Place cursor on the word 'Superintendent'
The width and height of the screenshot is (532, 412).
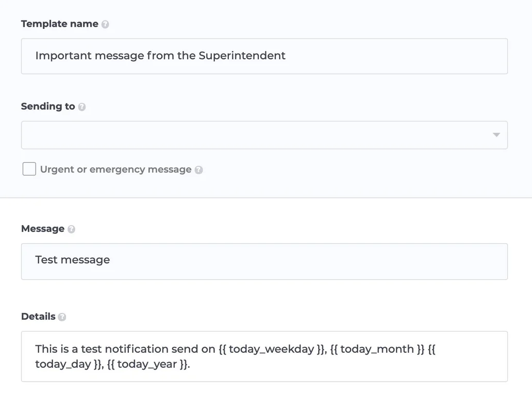click(242, 56)
